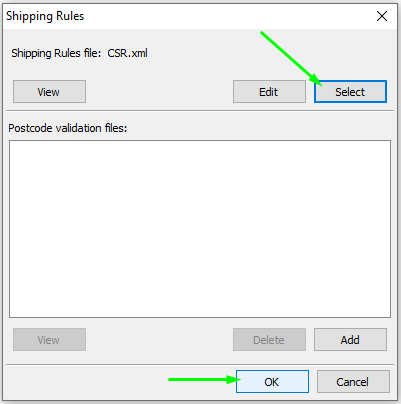Image resolution: width=401 pixels, height=404 pixels.
Task: Dismiss changes using the Cancel button
Action: (x=353, y=381)
